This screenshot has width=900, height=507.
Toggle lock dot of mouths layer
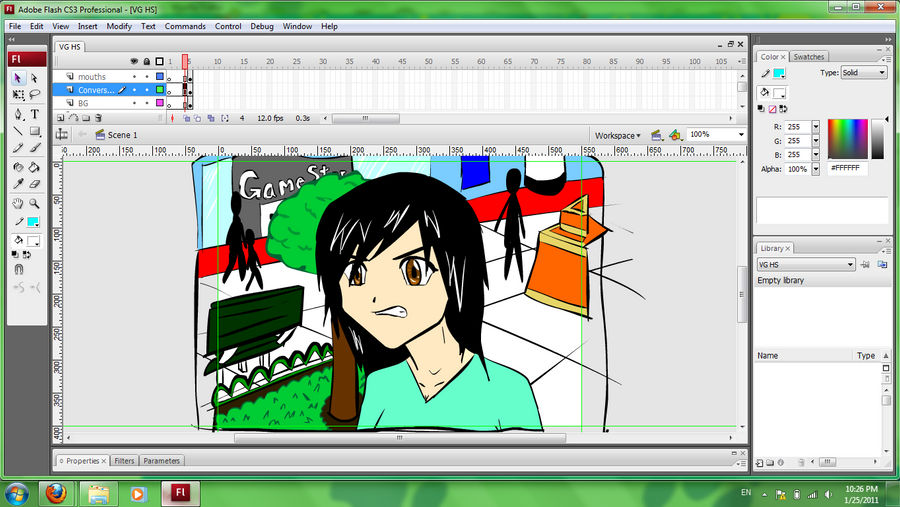point(147,76)
